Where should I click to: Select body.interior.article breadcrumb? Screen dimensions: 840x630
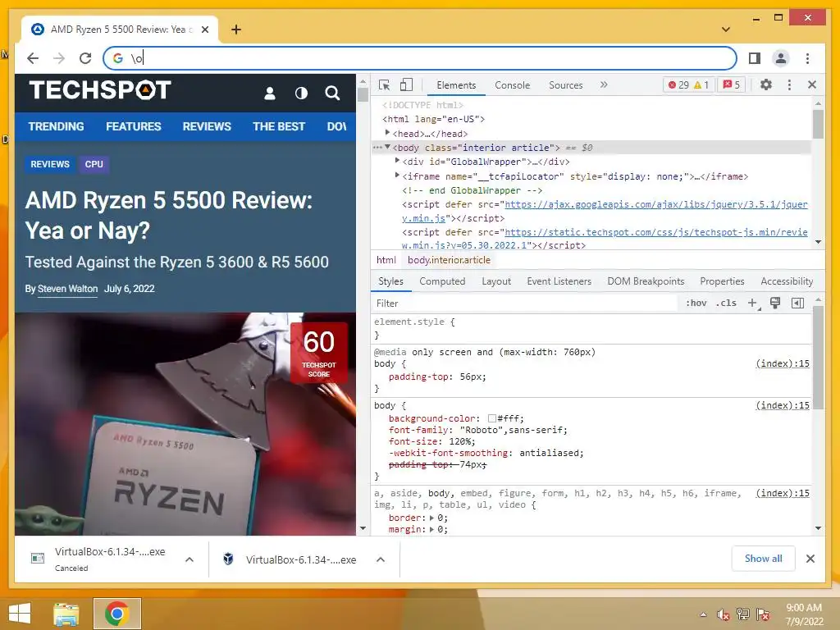coord(449,260)
